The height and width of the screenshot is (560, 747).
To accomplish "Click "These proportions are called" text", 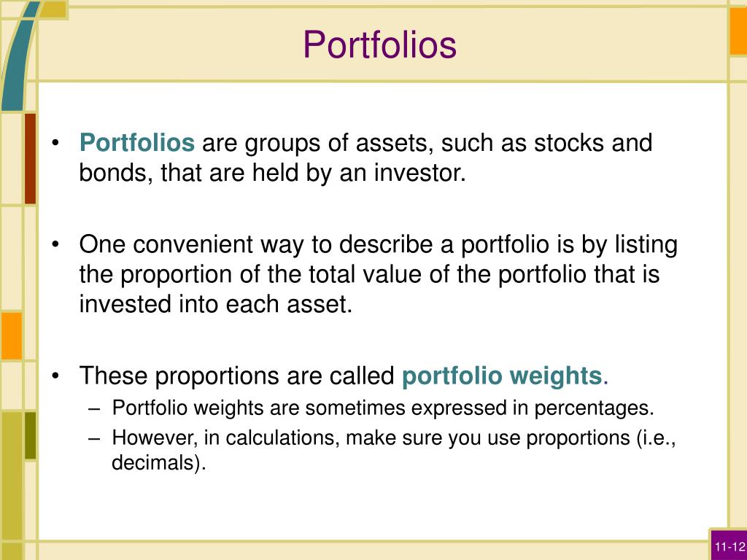I will point(237,376).
